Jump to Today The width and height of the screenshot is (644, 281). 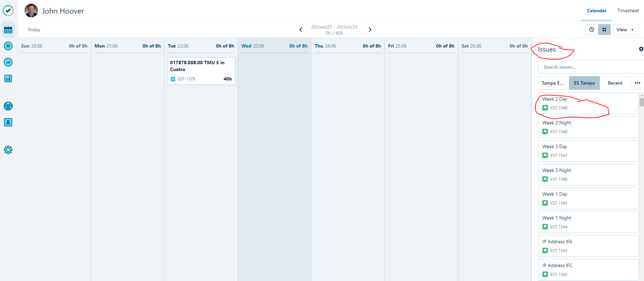click(34, 30)
